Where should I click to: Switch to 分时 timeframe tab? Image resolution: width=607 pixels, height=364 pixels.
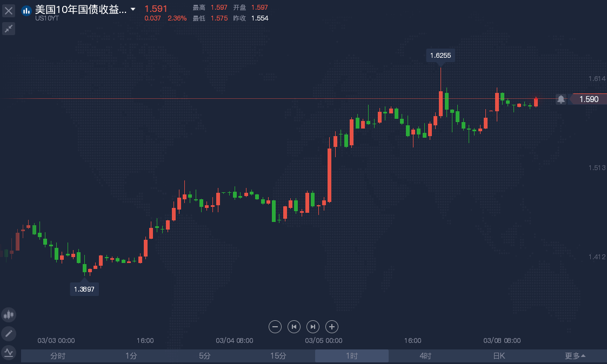click(58, 356)
